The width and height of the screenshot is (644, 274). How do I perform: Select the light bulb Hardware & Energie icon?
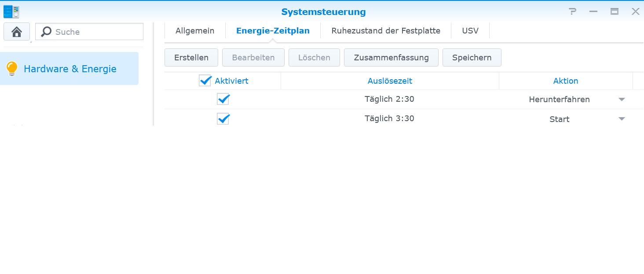click(x=12, y=68)
